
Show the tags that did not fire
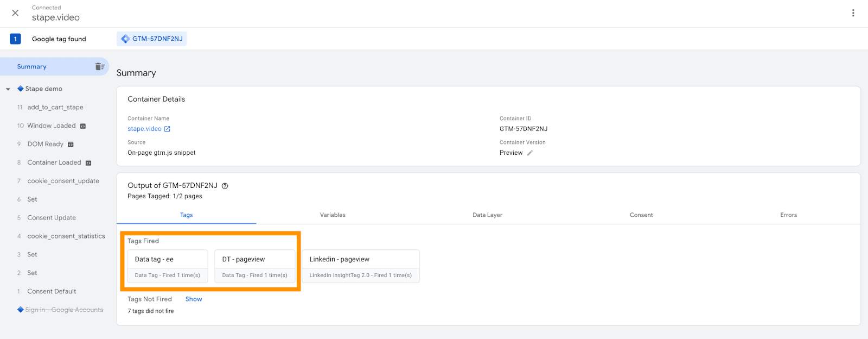[x=194, y=299]
